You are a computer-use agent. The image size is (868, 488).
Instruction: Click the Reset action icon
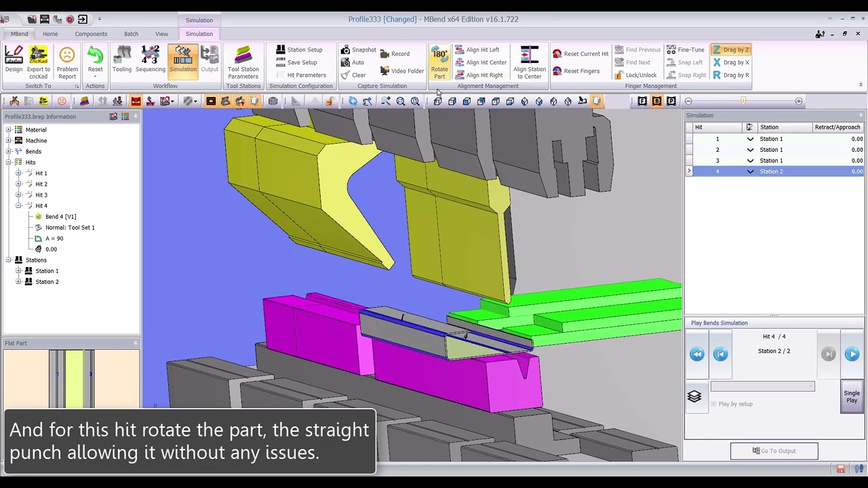pyautogui.click(x=95, y=60)
